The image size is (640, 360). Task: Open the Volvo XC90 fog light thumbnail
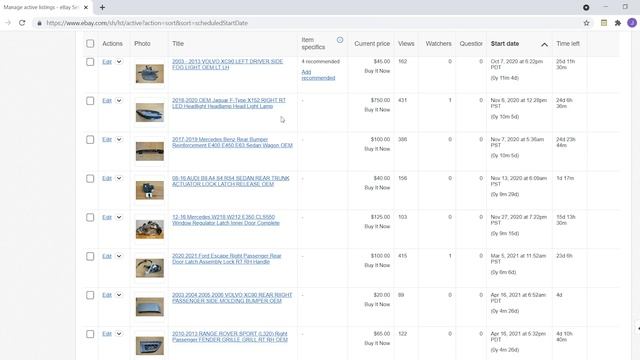[150, 73]
